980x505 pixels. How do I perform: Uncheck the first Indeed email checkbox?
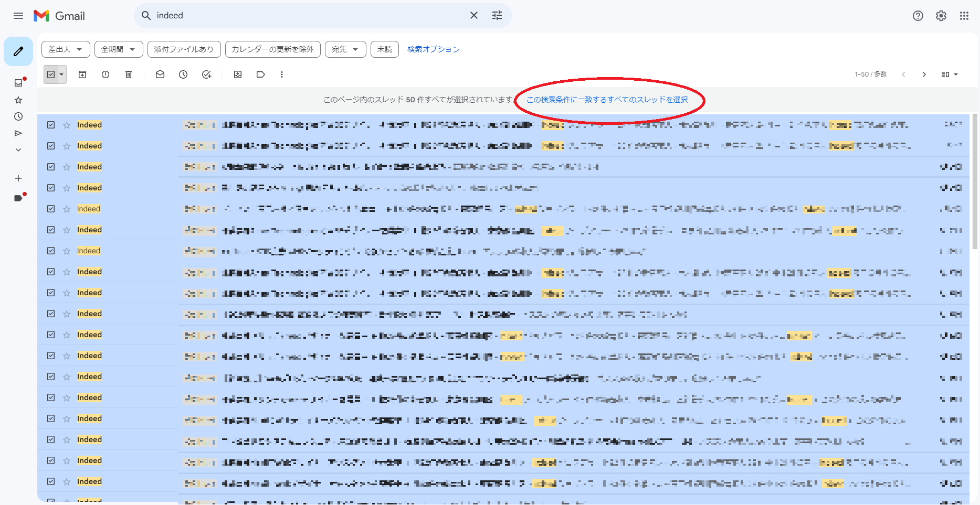(51, 125)
